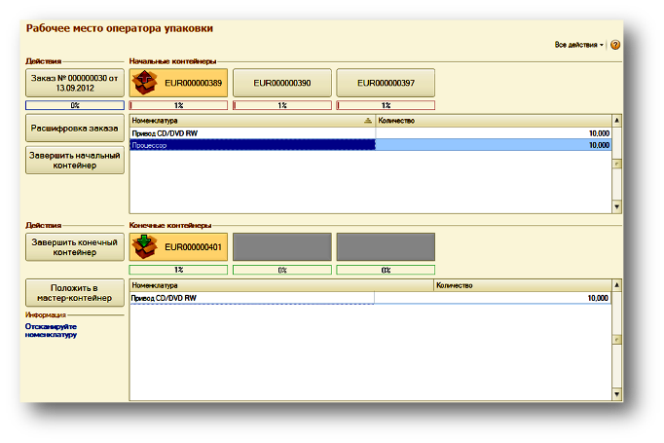Select the highlighted Процессор row
Screen dimensions: 664x443
[x=371, y=145]
